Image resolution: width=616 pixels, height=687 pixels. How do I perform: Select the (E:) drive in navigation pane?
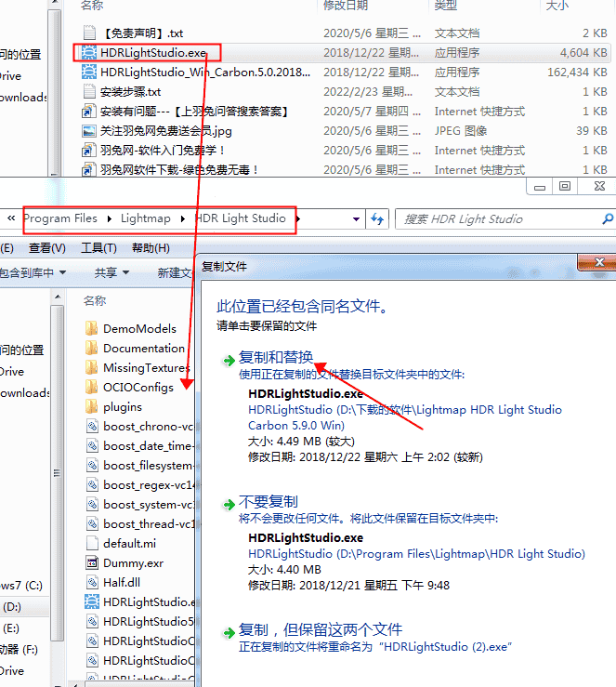[x=11, y=628]
